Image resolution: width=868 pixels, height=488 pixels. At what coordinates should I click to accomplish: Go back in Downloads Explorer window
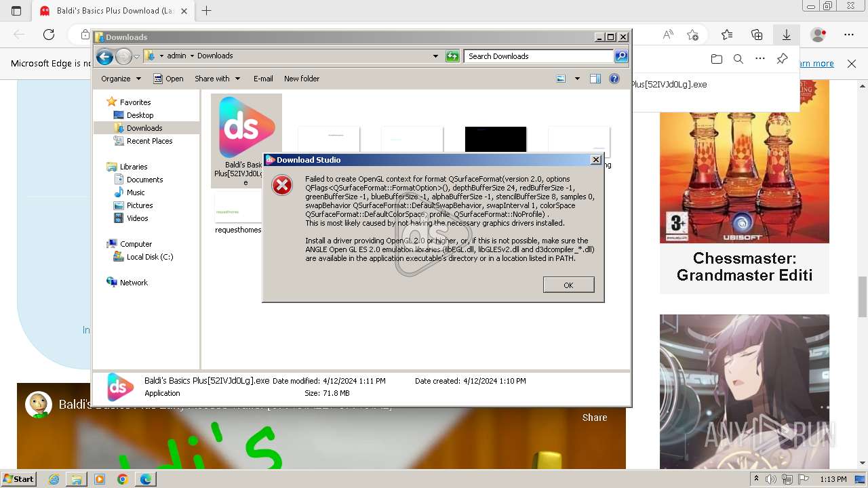[x=104, y=57]
